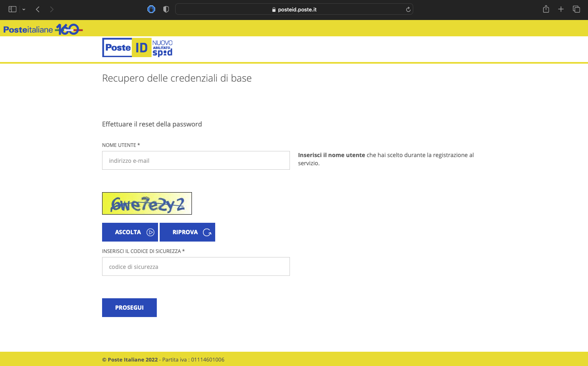Screen dimensions: 588x366
Task: Open the sidebar options chevron
Action: [x=23, y=9]
